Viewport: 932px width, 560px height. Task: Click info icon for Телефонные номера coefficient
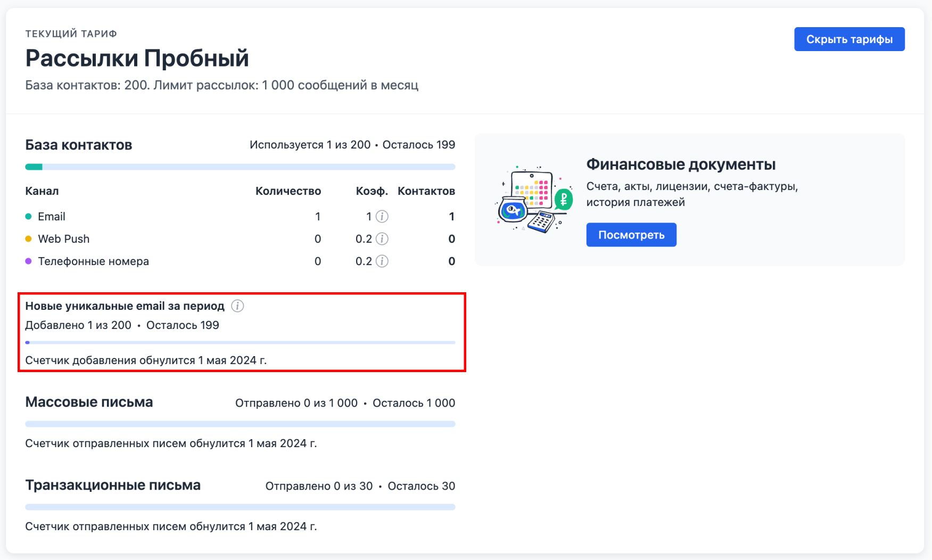382,261
